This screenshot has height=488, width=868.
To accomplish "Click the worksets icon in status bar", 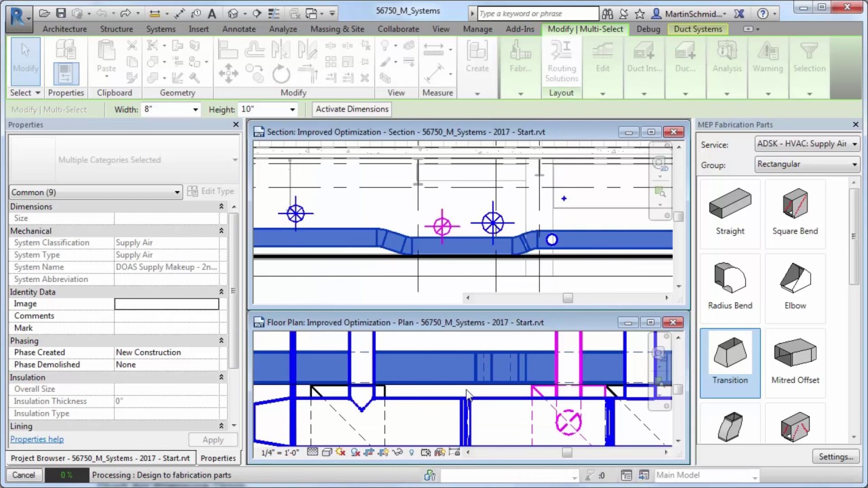I will (429, 475).
